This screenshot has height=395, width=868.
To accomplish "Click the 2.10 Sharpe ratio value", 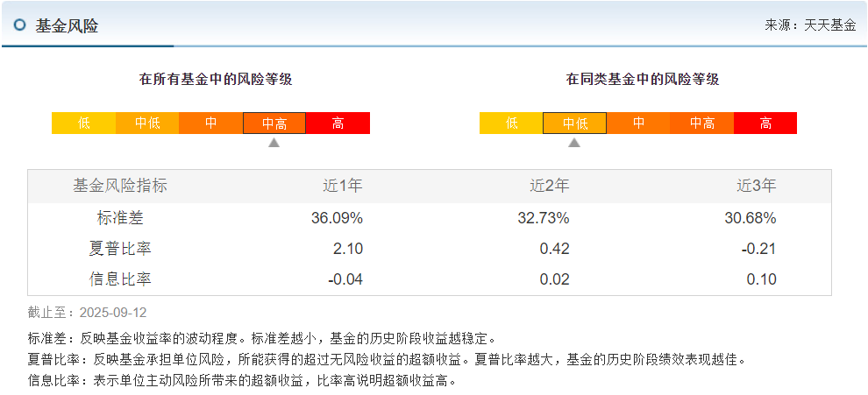I will tap(348, 249).
